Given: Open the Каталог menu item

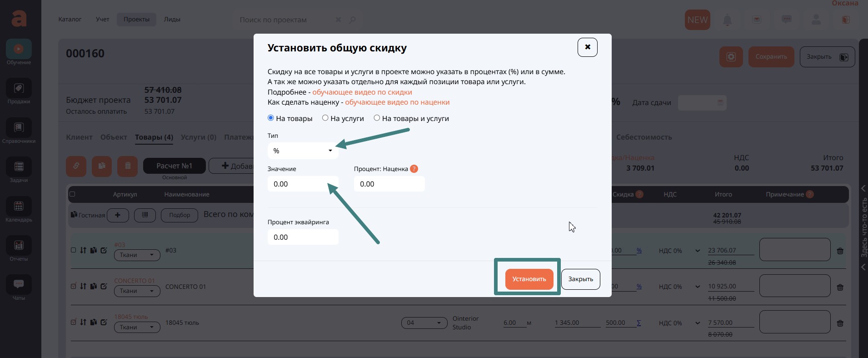Looking at the screenshot, I should tap(70, 20).
